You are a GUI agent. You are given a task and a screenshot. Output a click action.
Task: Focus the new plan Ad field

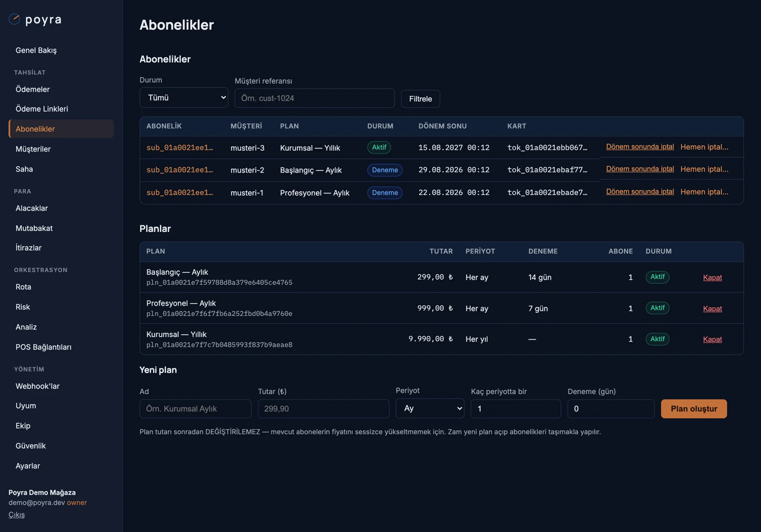coord(195,409)
